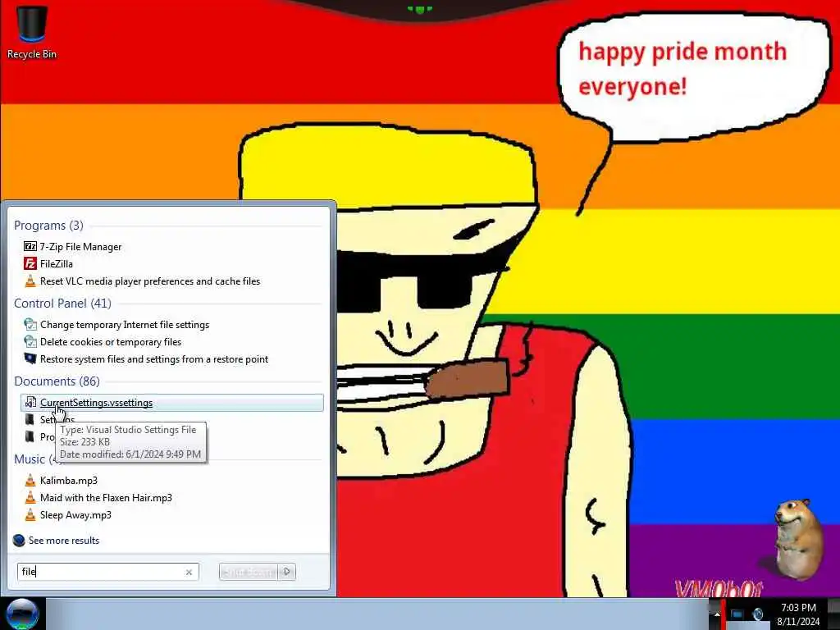Click icon beside Restore system files result
The height and width of the screenshot is (630, 840).
(30, 359)
